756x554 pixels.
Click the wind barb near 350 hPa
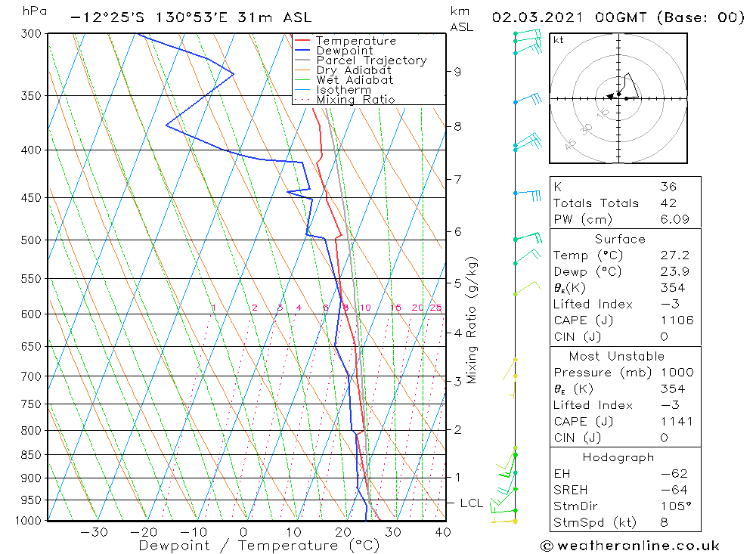528,100
